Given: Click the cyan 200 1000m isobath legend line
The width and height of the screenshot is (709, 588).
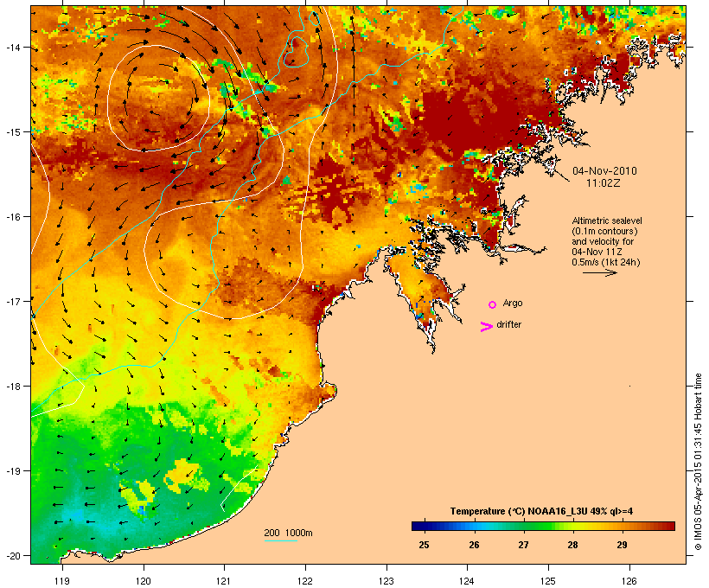Looking at the screenshot, I should (280, 540).
